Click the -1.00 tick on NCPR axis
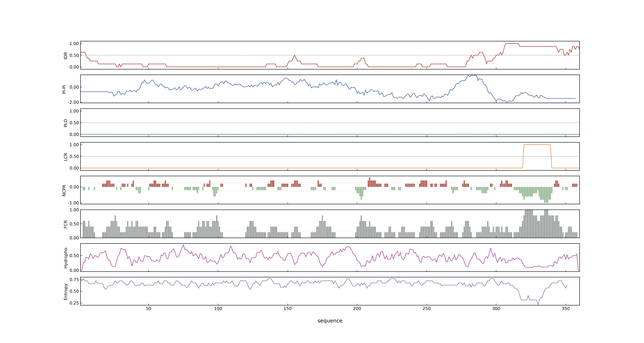 click(73, 203)
